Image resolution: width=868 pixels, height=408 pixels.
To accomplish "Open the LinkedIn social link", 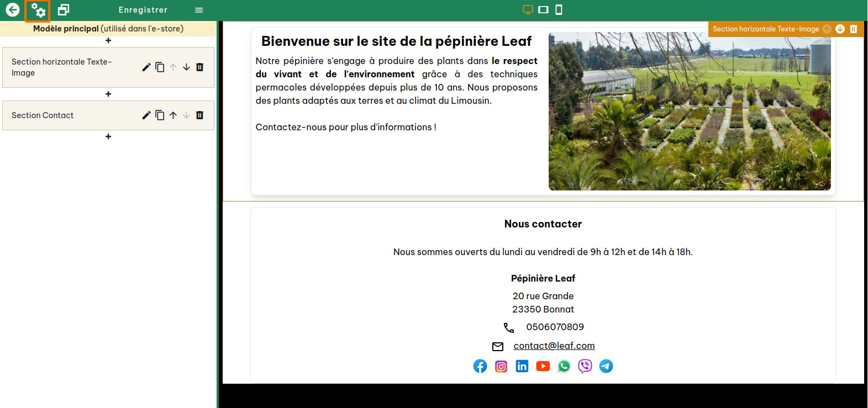I will pos(522,366).
